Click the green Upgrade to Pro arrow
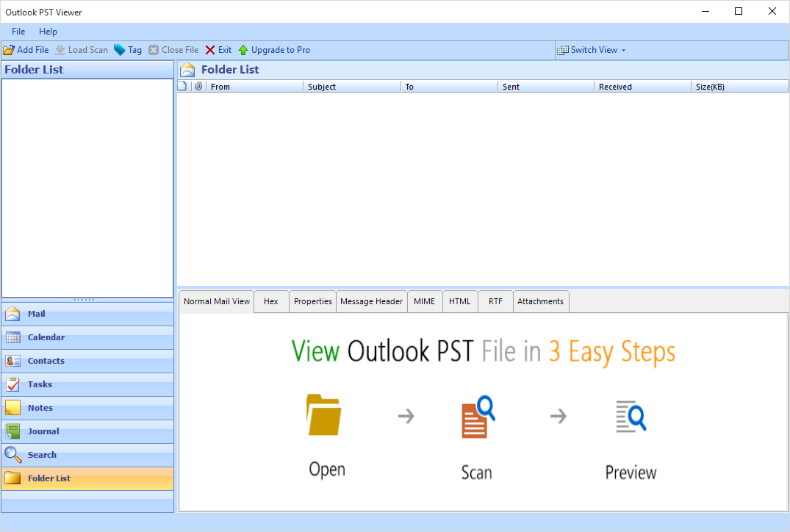 [x=243, y=50]
